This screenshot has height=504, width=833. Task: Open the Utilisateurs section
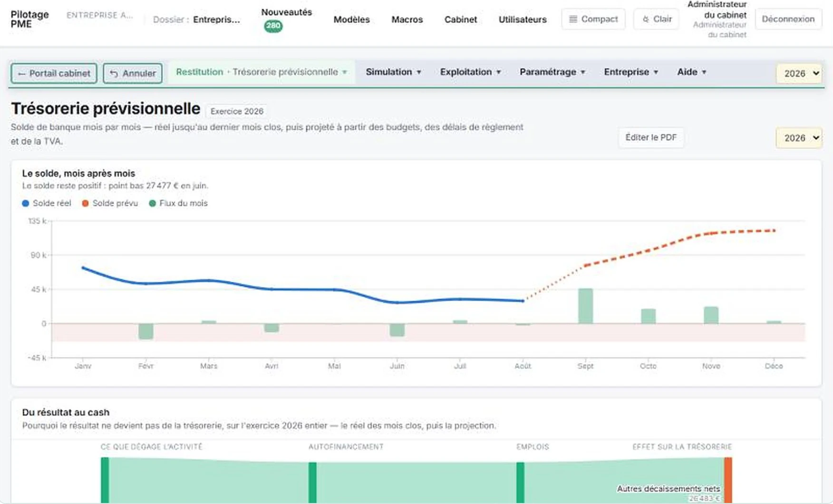tap(523, 19)
